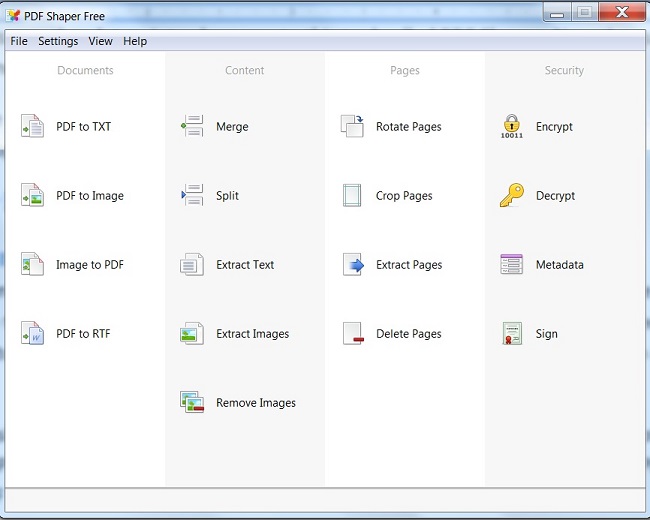Close the PDF Shaper window
The height and width of the screenshot is (520, 650).
622,12
